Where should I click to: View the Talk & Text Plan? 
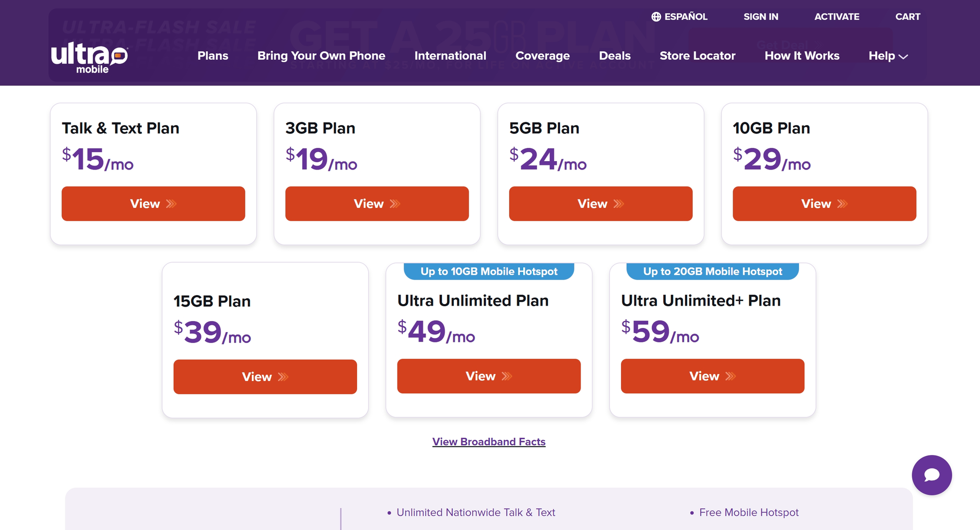tap(153, 203)
